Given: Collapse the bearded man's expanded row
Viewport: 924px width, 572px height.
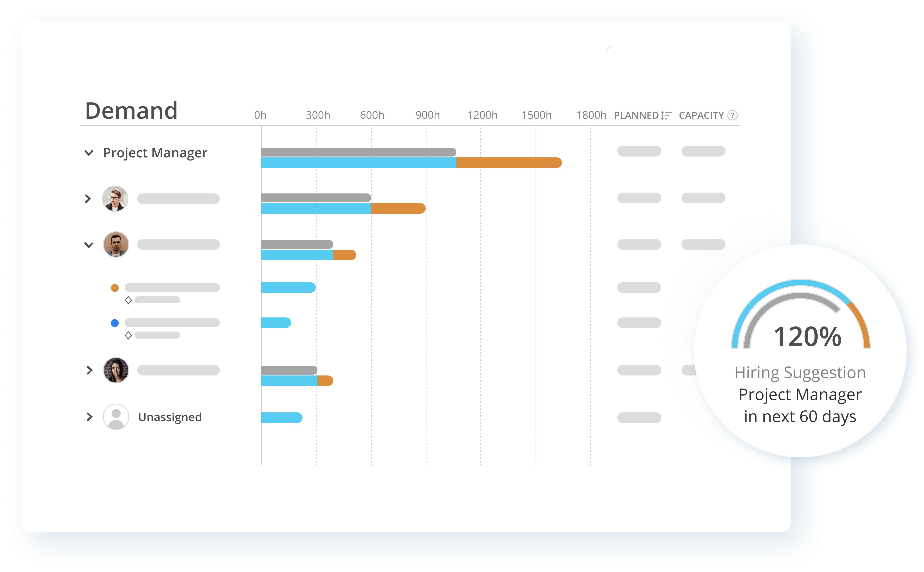Looking at the screenshot, I should 89,245.
